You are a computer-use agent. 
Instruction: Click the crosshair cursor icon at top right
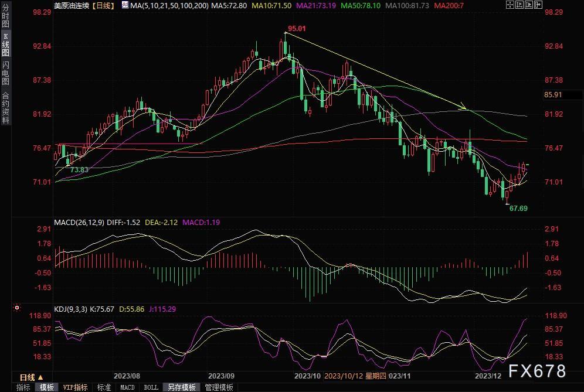tap(510, 5)
